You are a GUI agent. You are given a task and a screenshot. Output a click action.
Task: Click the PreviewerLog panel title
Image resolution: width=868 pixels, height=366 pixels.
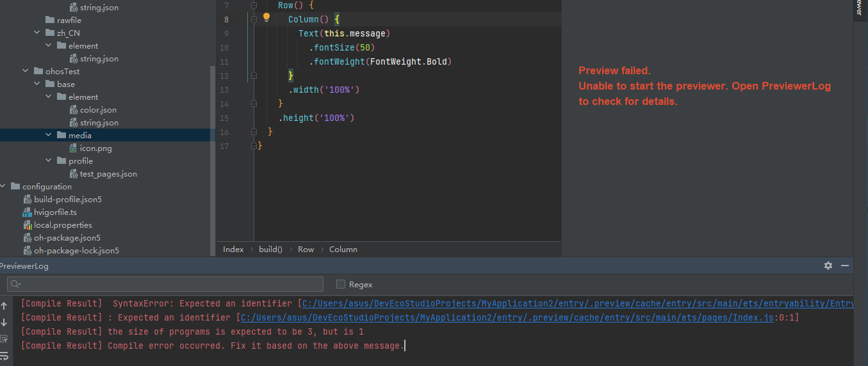(24, 266)
